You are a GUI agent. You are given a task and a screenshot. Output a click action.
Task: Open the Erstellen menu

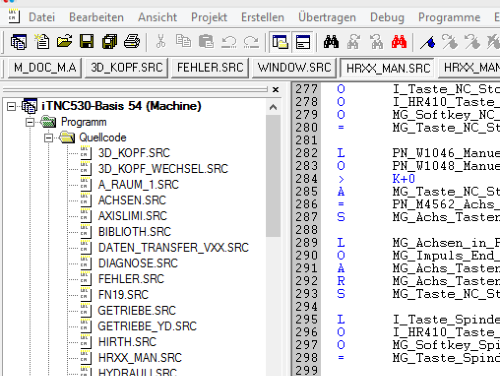pyautogui.click(x=263, y=17)
